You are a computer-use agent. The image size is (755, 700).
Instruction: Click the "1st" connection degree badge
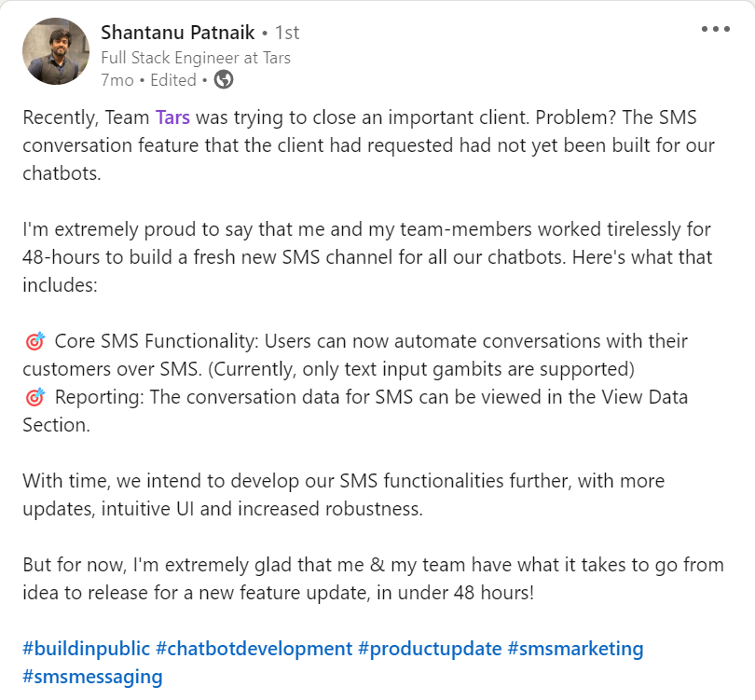click(287, 33)
